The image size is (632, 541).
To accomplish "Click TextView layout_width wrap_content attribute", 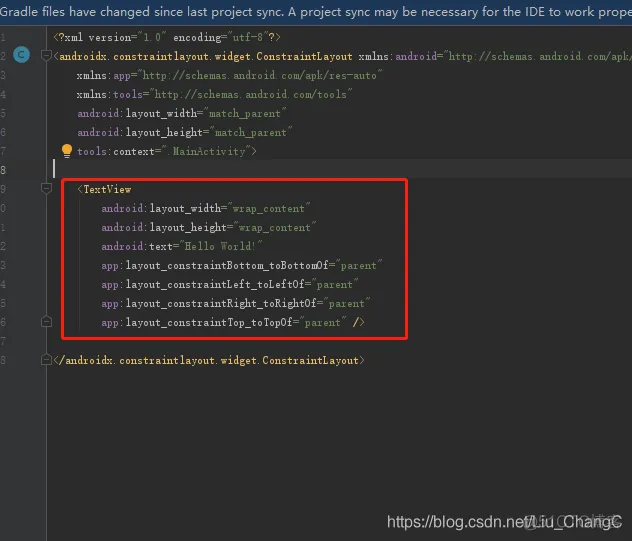I will pyautogui.click(x=206, y=208).
